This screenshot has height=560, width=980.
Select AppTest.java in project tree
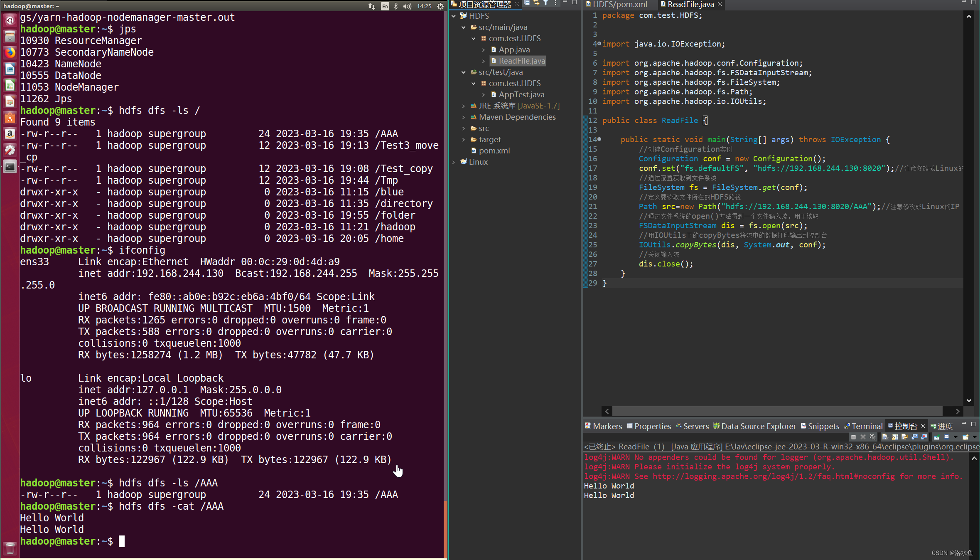coord(518,94)
